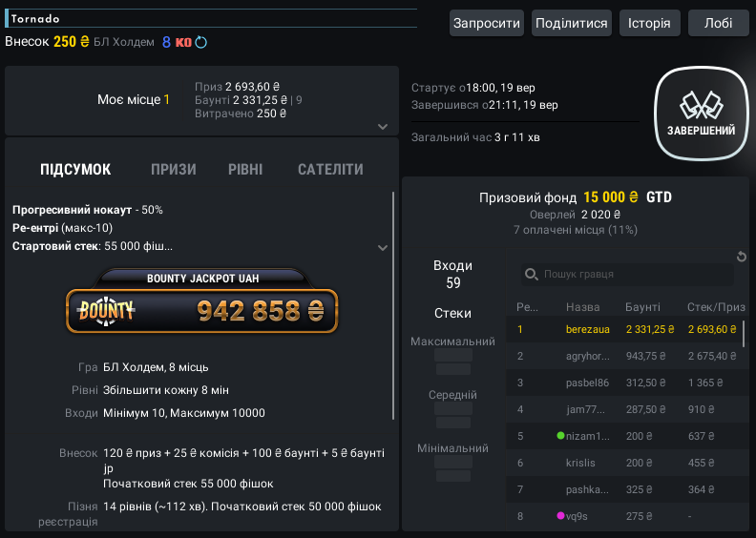Screen dimensions: 756x538
Task: Click the Запросити button
Action: click(487, 23)
